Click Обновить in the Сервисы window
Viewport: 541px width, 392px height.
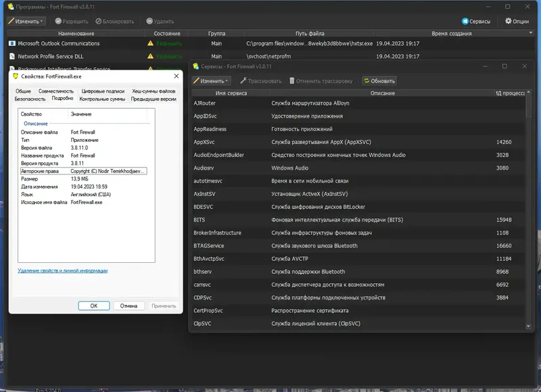coord(379,81)
